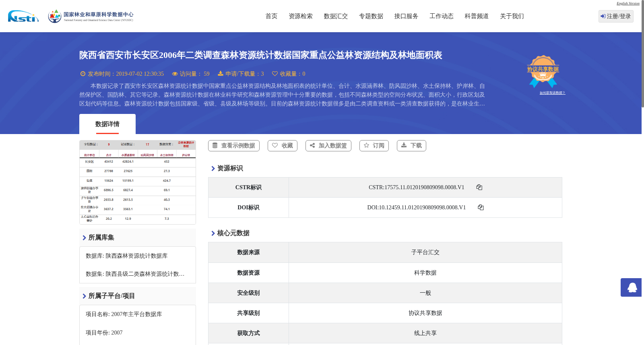This screenshot has width=644, height=345.
Task: Click the dataset title heading
Action: click(261, 55)
